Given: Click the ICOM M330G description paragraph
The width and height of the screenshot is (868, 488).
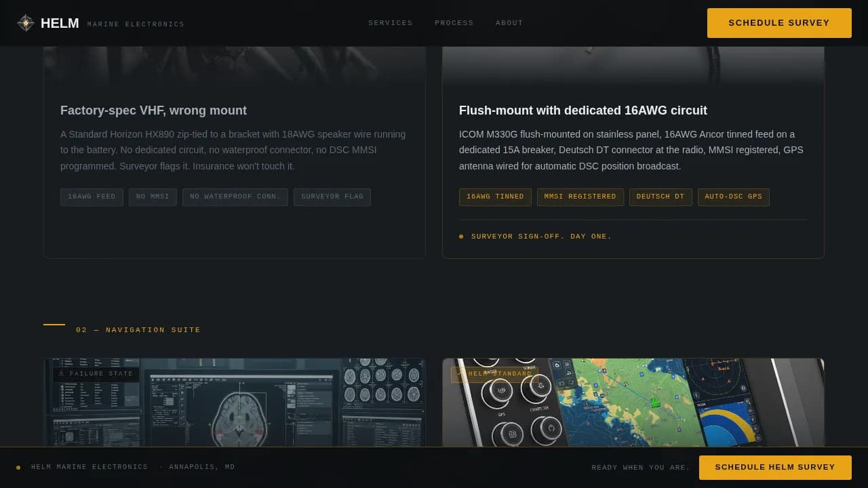Looking at the screenshot, I should (631, 150).
